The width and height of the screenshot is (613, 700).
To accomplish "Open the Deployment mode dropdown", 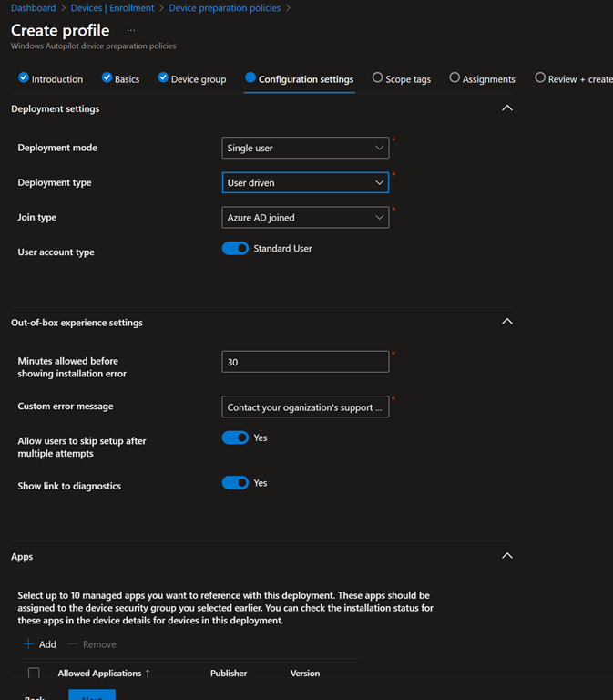I will [305, 148].
